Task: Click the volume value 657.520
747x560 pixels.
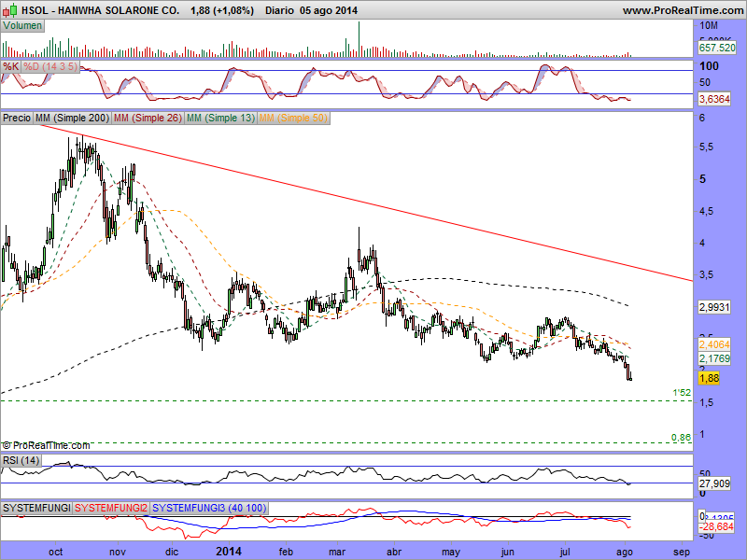Action: [x=717, y=48]
